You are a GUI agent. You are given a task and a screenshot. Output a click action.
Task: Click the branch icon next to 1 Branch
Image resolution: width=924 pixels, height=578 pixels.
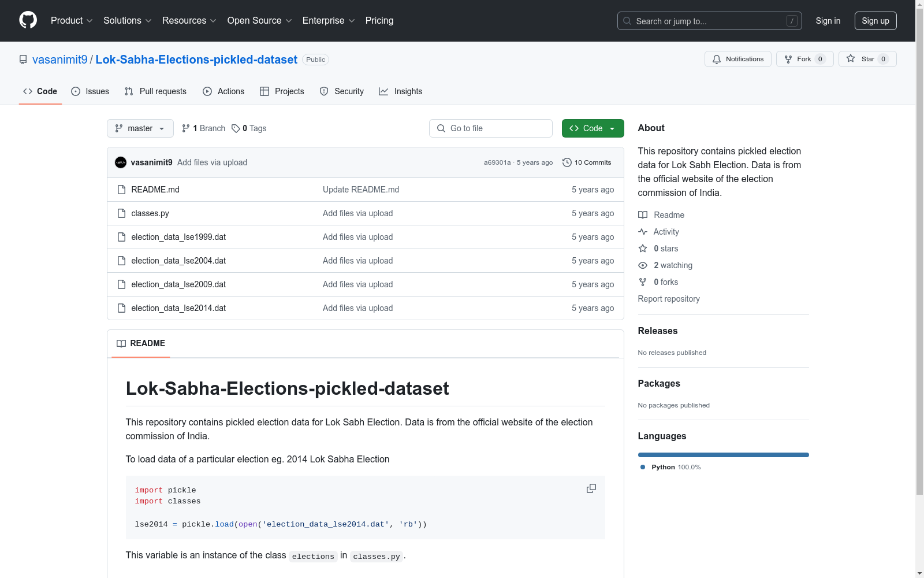pos(186,128)
